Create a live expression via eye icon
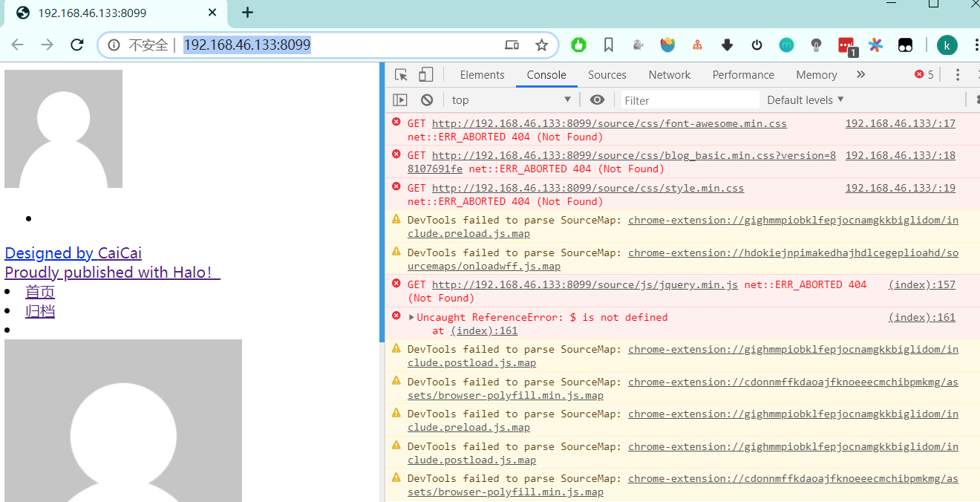The image size is (980, 502). pos(597,100)
